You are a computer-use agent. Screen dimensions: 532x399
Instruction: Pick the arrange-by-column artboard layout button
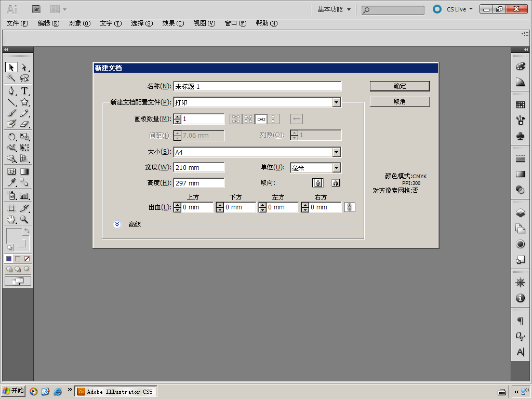click(273, 119)
